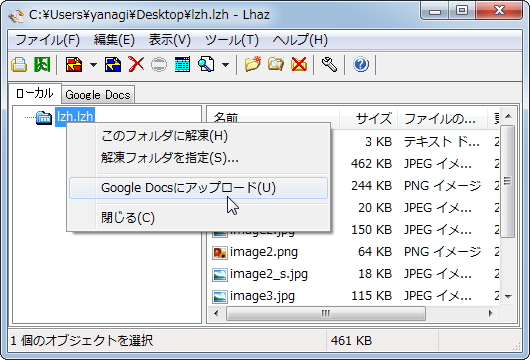This screenshot has height=360, width=530.
Task: Open the ファイル(F) menu
Action: [47, 40]
